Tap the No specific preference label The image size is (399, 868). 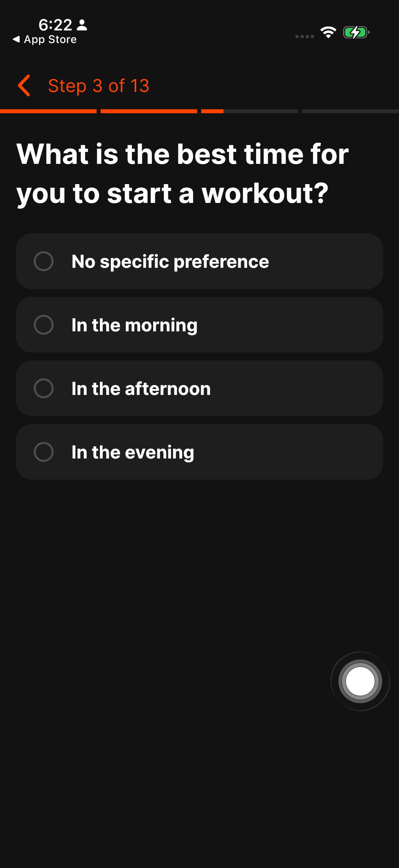[x=170, y=262]
